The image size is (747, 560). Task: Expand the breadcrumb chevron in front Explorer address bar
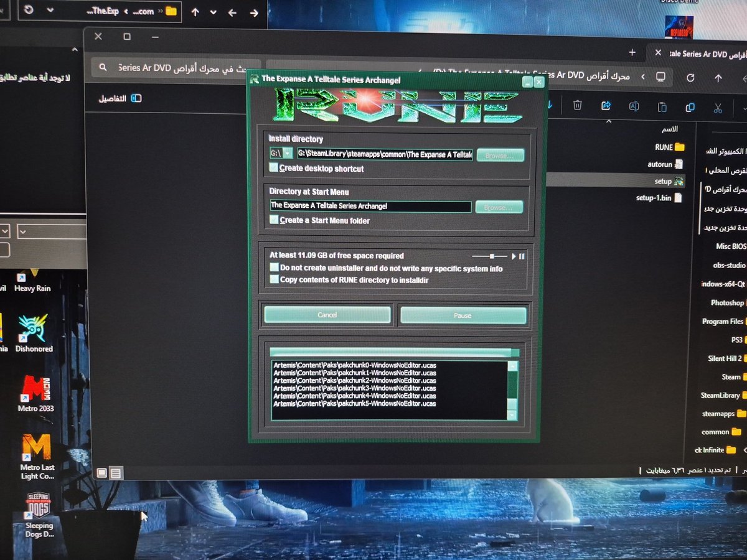point(643,77)
